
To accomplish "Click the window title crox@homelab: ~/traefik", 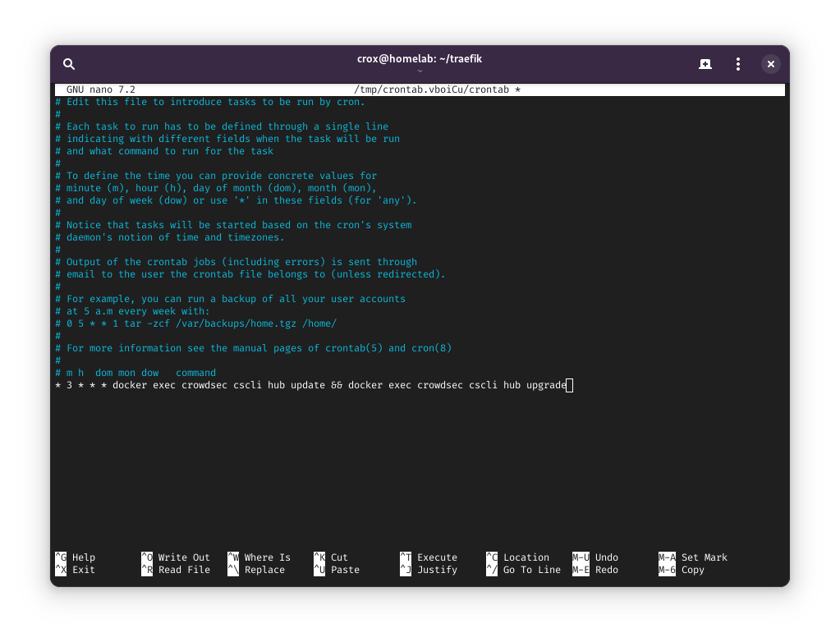I will 420,59.
